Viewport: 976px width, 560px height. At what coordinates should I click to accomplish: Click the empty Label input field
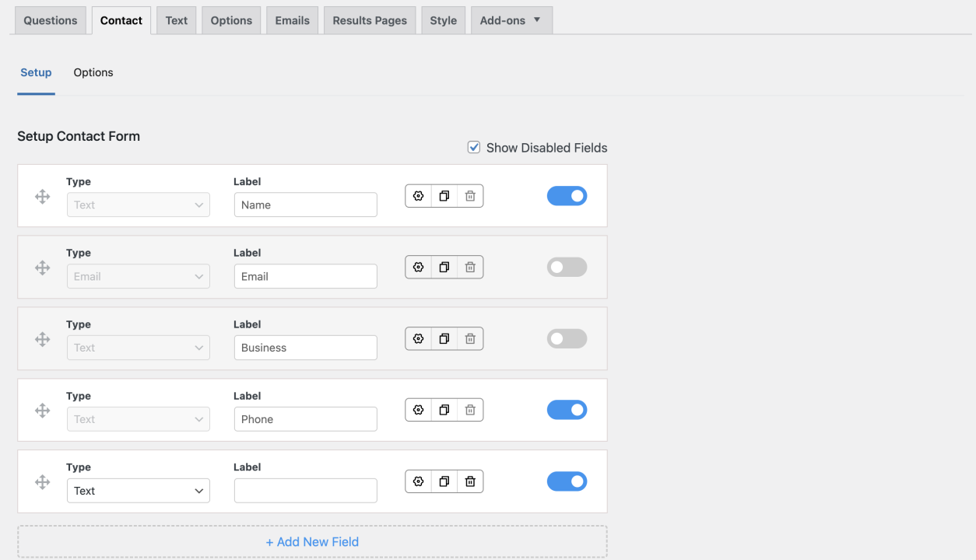306,491
